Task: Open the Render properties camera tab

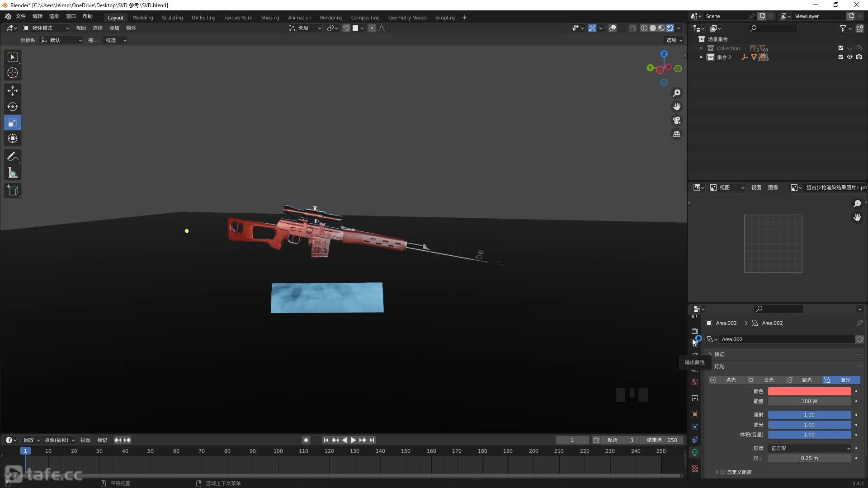Action: click(695, 331)
